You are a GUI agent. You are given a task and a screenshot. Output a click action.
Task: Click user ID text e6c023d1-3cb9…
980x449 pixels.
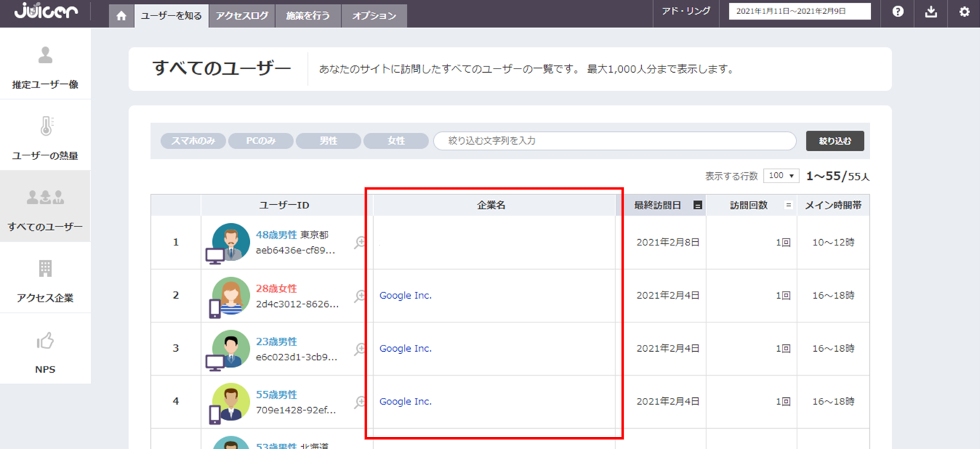(296, 357)
